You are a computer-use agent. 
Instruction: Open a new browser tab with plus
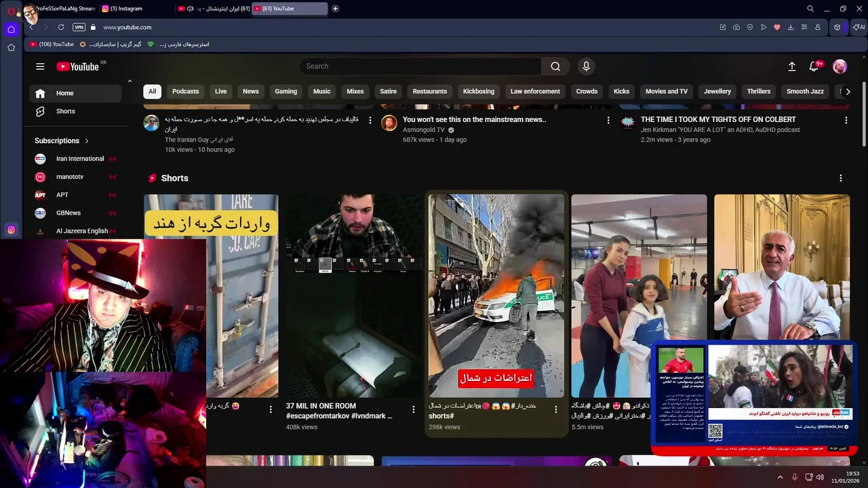pos(335,9)
